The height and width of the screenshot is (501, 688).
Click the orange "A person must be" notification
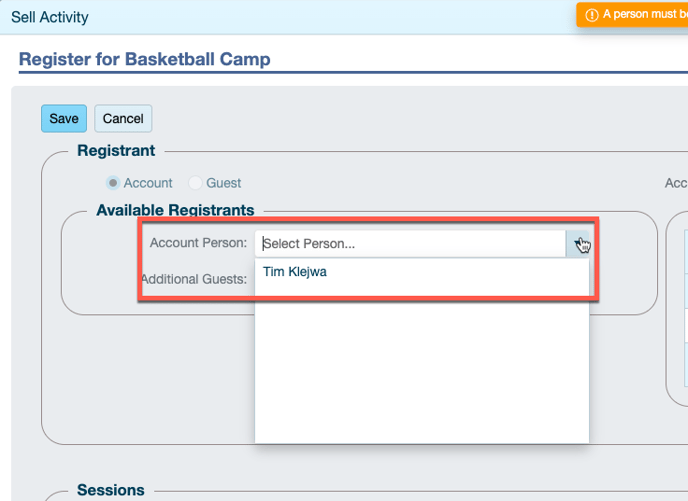click(x=640, y=15)
